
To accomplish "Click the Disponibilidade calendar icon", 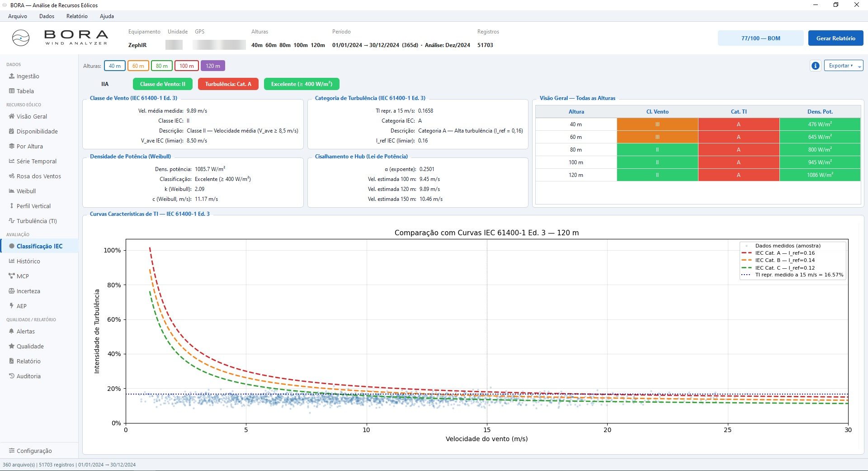I will (12, 131).
